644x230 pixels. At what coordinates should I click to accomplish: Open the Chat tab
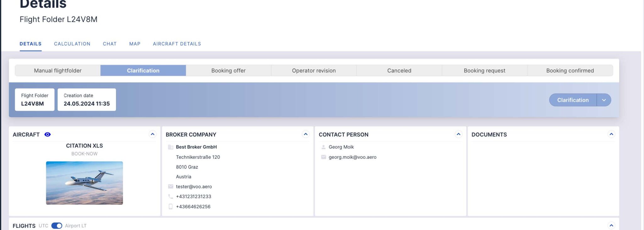coord(110,44)
